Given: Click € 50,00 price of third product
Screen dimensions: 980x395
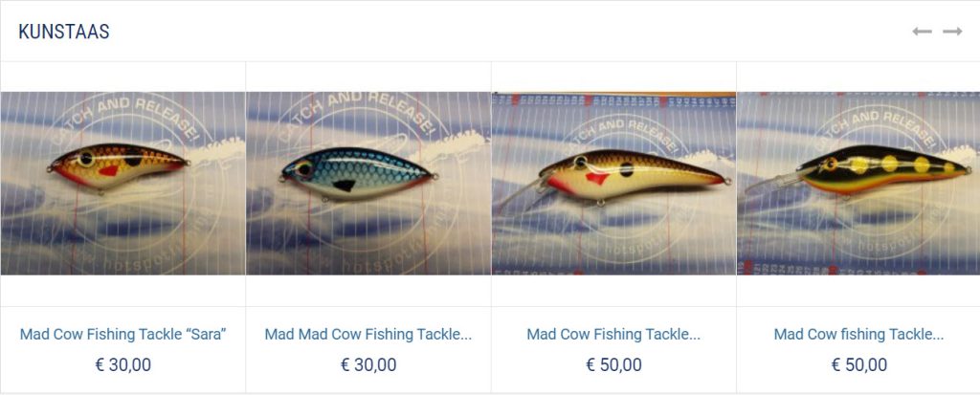Looking at the screenshot, I should point(613,365).
